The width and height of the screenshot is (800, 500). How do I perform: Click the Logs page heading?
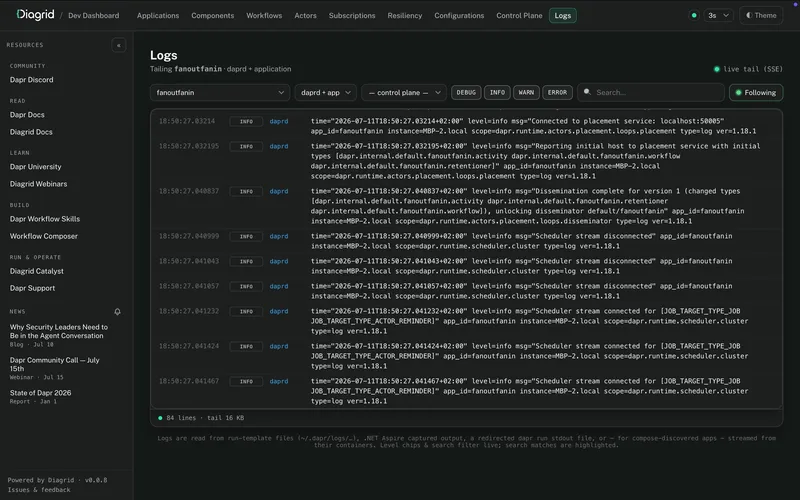(x=163, y=55)
